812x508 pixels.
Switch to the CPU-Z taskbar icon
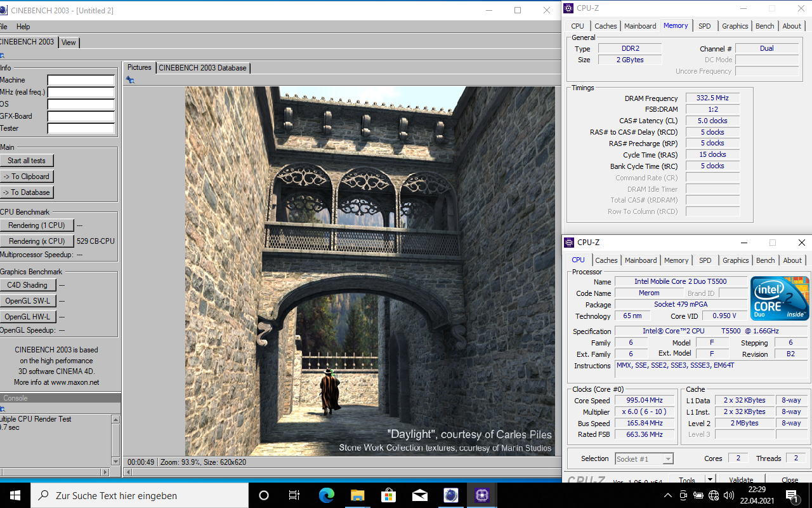[x=481, y=495]
